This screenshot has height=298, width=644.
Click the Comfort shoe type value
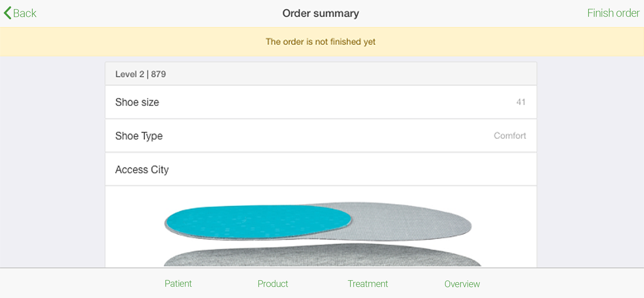click(510, 136)
